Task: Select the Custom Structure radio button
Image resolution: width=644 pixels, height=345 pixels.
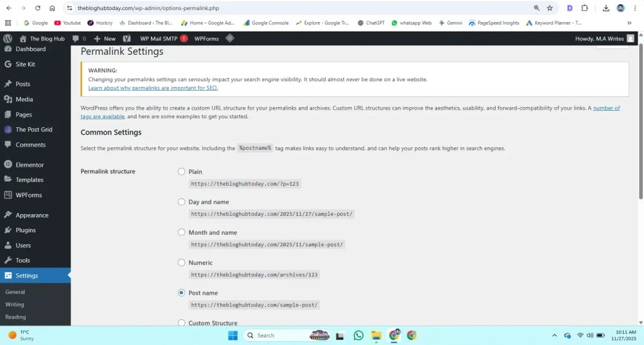Action: [182, 323]
